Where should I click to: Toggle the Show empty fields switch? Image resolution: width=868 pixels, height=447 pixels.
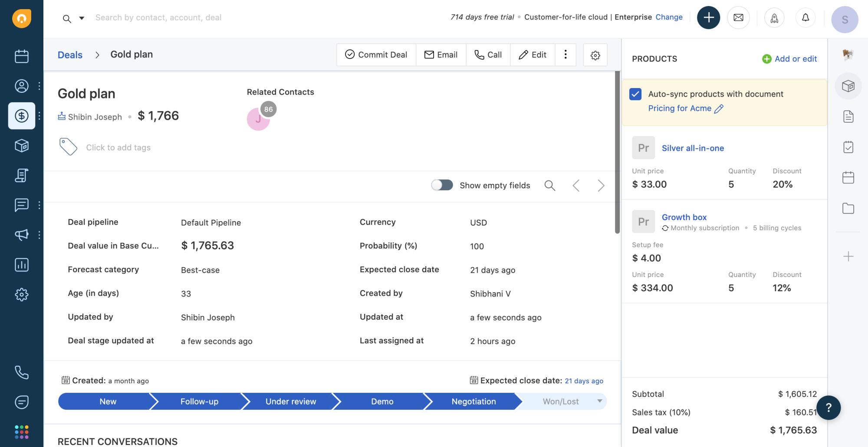(441, 185)
